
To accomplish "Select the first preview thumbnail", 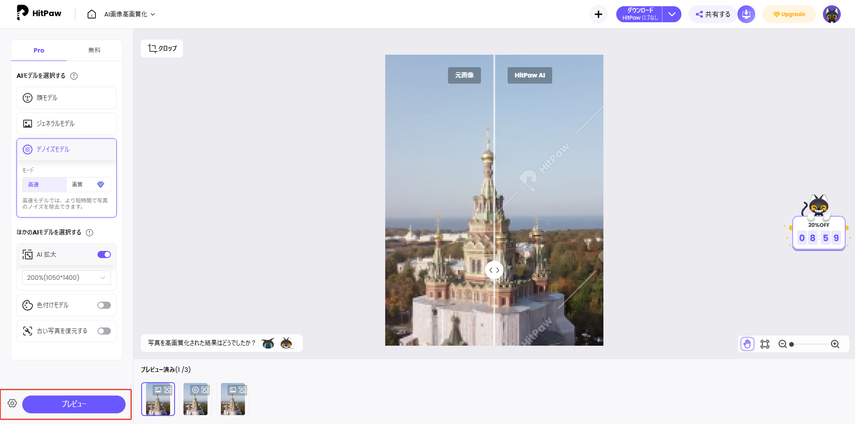I will [x=158, y=399].
